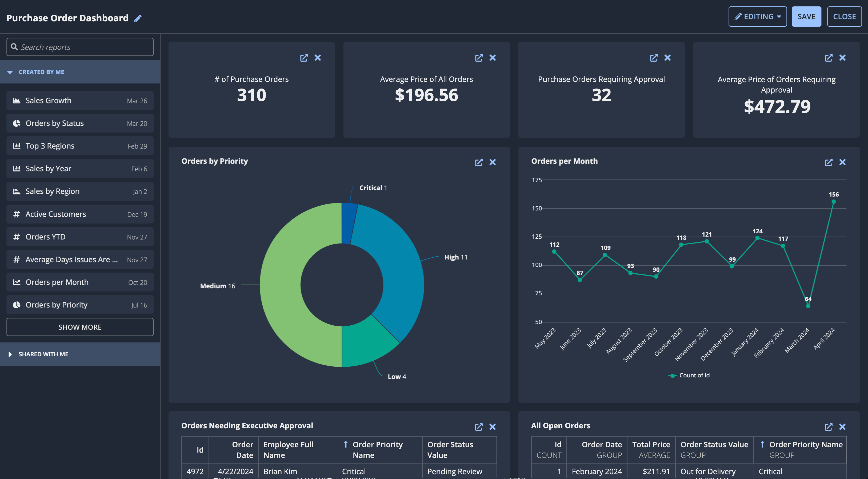Remove the All Open Orders widget

click(x=842, y=427)
